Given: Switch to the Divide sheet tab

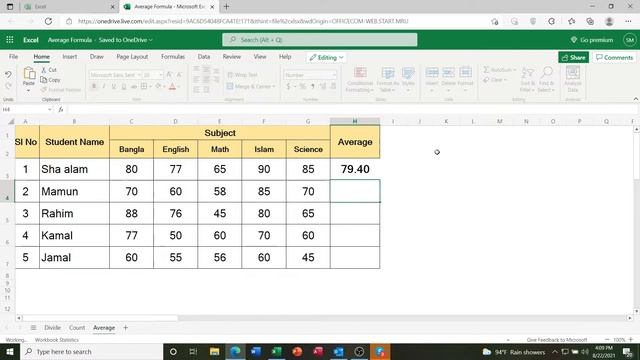Looking at the screenshot, I should pyautogui.click(x=52, y=328).
